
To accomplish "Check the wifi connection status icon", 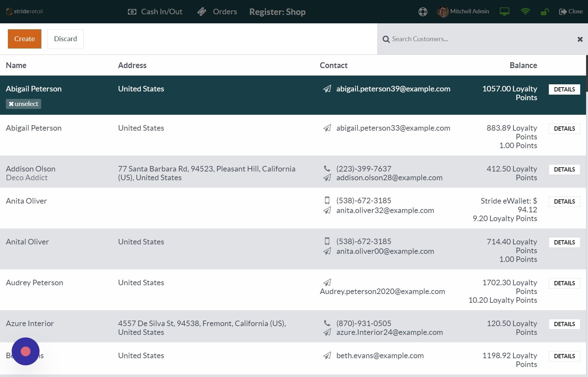I will click(525, 12).
